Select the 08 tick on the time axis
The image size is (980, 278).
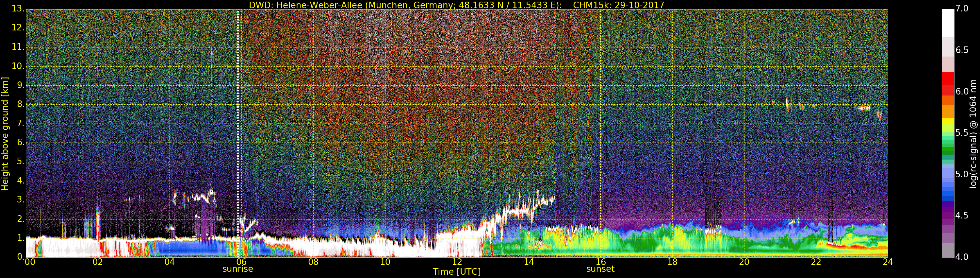click(x=313, y=262)
